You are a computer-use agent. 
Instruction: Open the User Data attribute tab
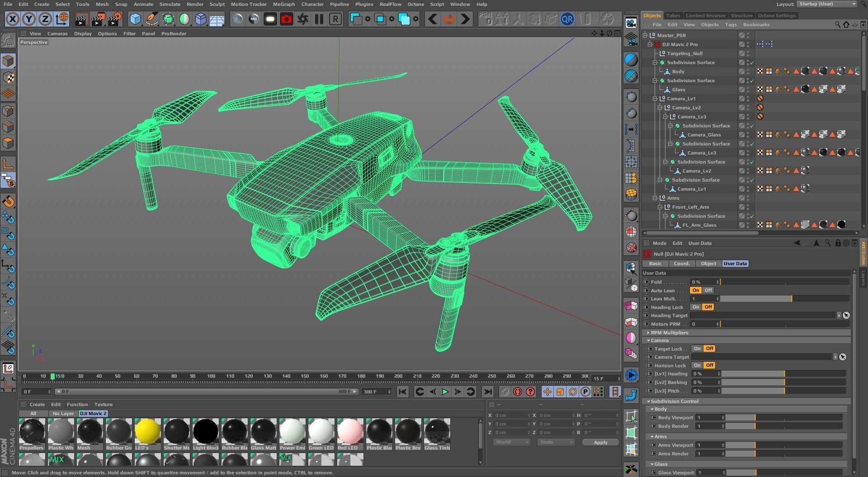click(x=735, y=264)
